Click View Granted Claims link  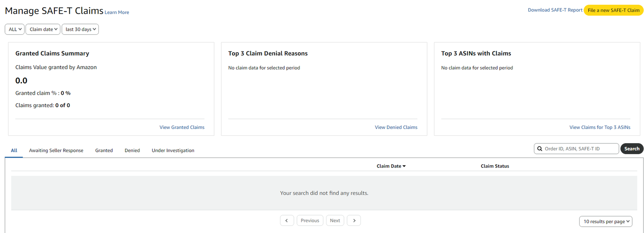point(182,127)
